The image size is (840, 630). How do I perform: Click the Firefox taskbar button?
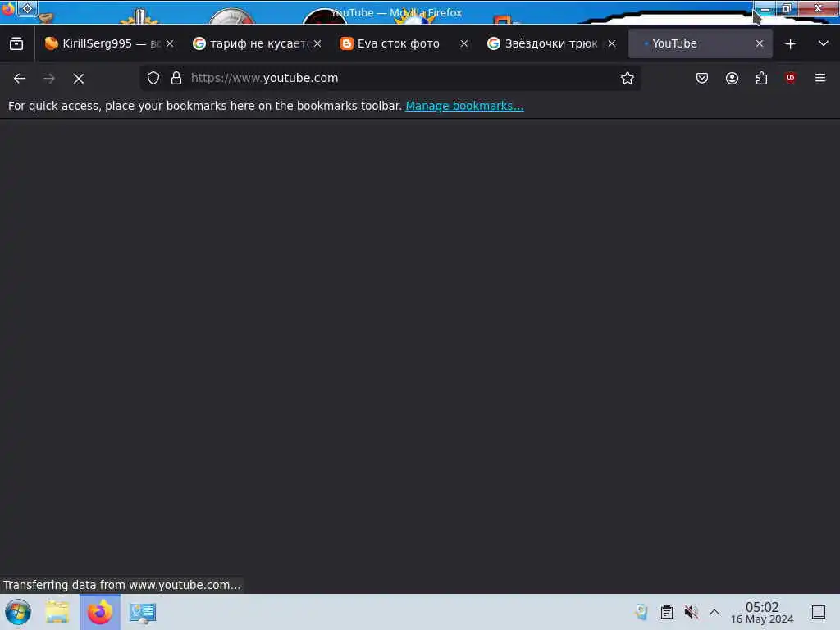pyautogui.click(x=100, y=612)
